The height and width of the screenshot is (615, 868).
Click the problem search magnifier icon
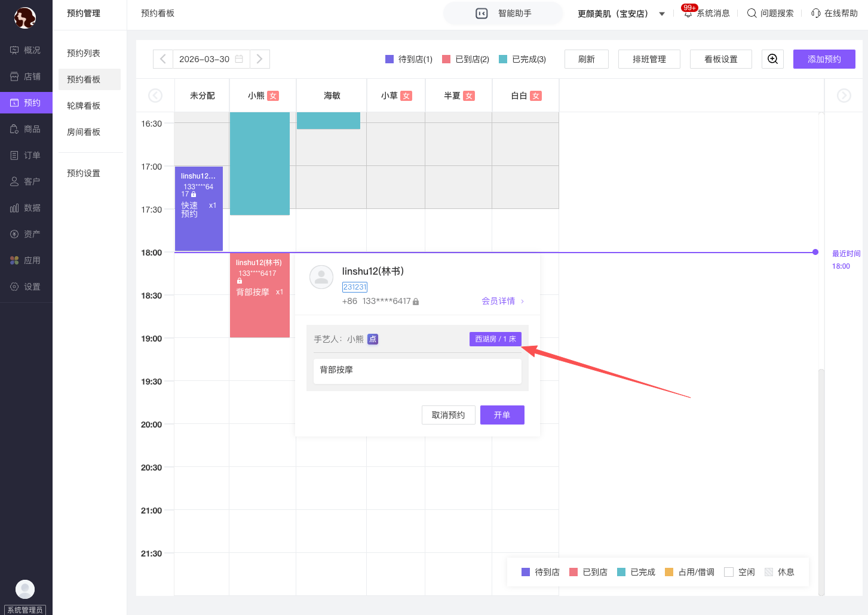point(752,13)
